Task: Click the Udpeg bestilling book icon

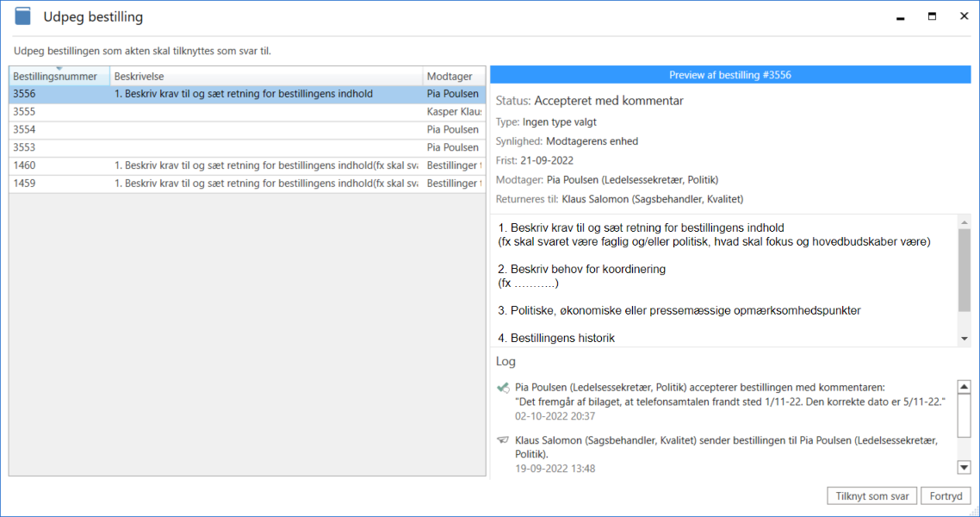Action: 23,16
